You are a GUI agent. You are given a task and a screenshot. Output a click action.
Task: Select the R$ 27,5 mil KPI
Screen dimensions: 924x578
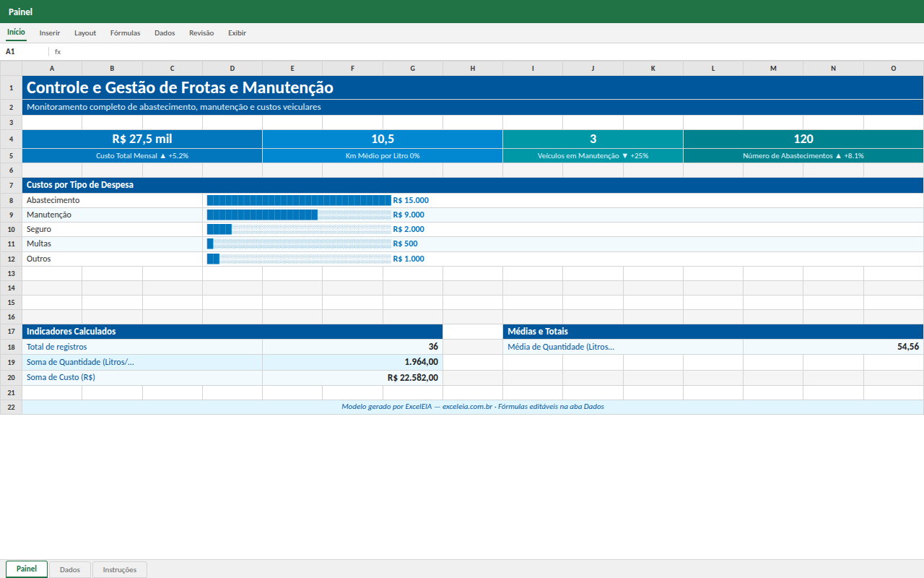tap(142, 139)
